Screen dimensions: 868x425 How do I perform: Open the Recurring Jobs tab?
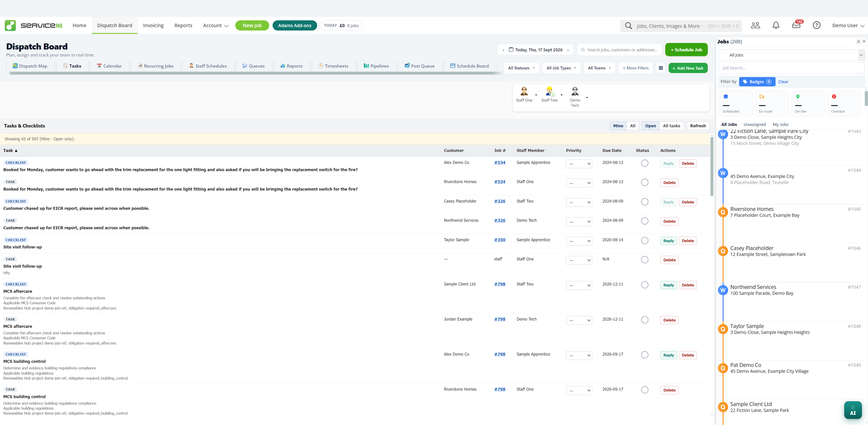pos(155,66)
